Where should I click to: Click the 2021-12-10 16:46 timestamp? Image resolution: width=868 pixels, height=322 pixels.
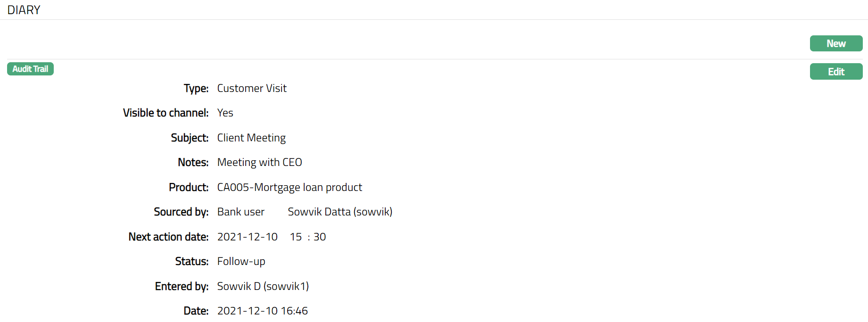tap(262, 311)
